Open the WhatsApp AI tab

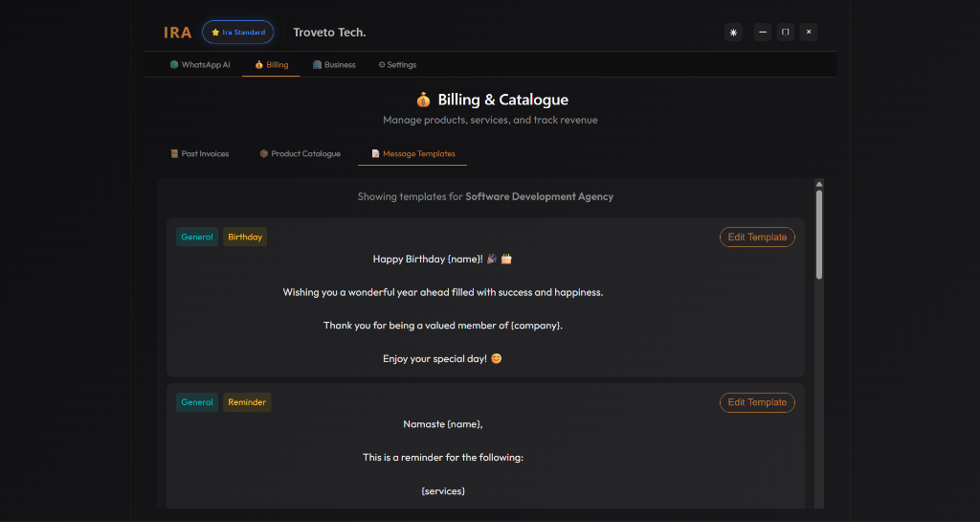click(200, 65)
